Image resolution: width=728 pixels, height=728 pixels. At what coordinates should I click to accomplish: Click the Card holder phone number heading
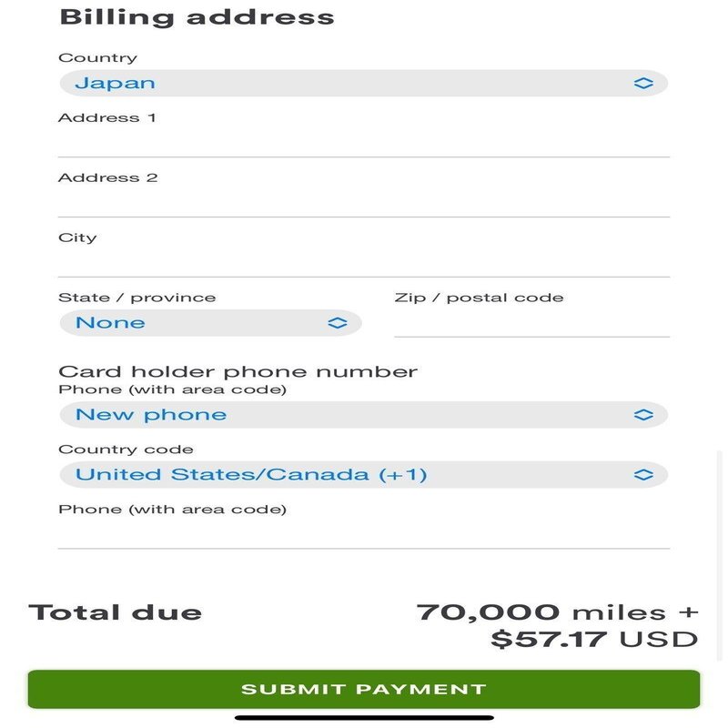pos(238,371)
